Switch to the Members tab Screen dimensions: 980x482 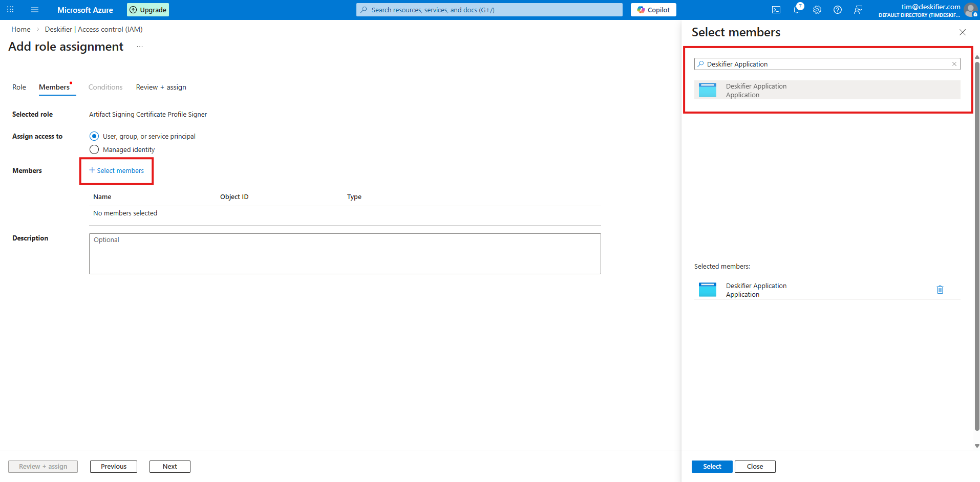pos(54,87)
